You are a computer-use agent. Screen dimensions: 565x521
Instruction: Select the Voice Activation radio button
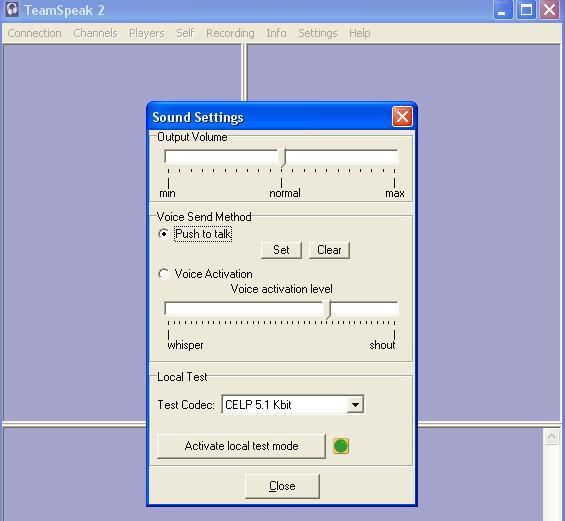164,274
